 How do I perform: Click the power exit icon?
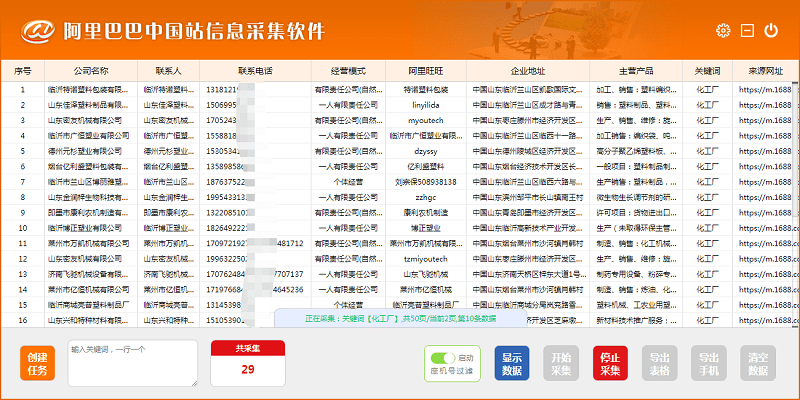(x=771, y=31)
